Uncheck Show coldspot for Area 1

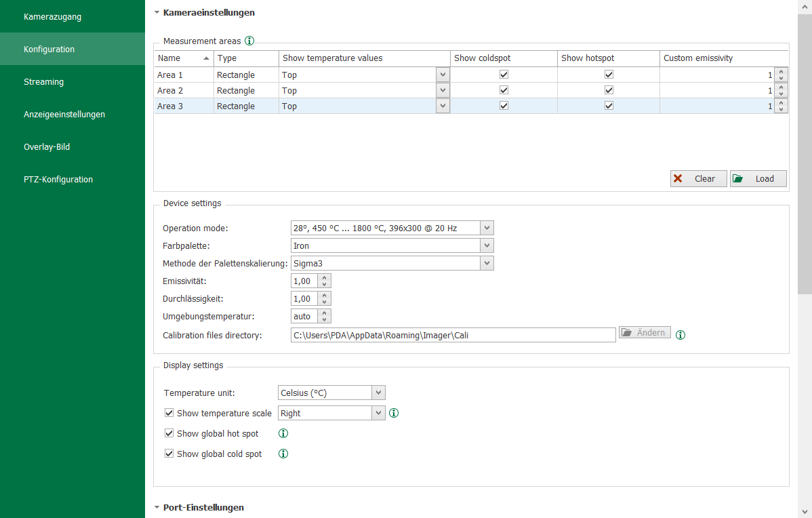tap(504, 75)
